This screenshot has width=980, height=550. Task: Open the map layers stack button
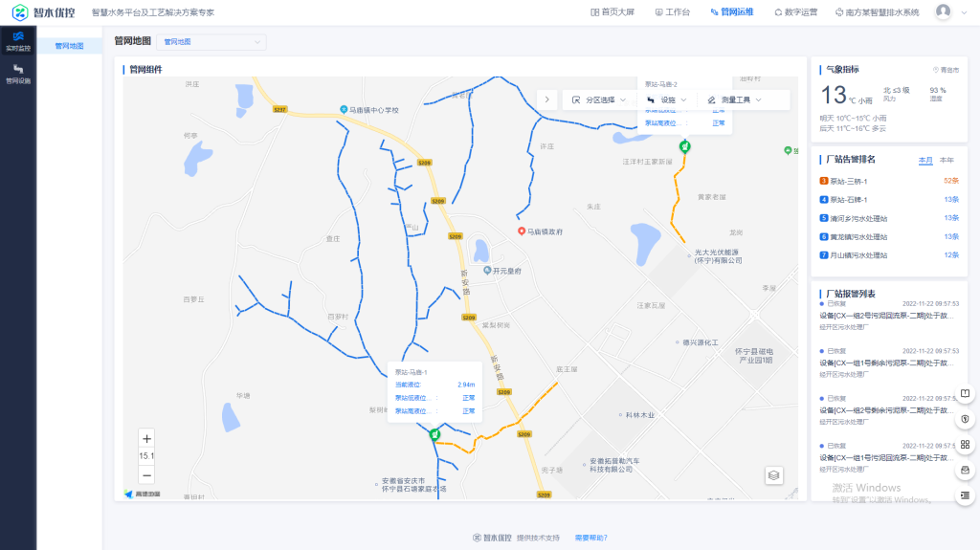(773, 475)
